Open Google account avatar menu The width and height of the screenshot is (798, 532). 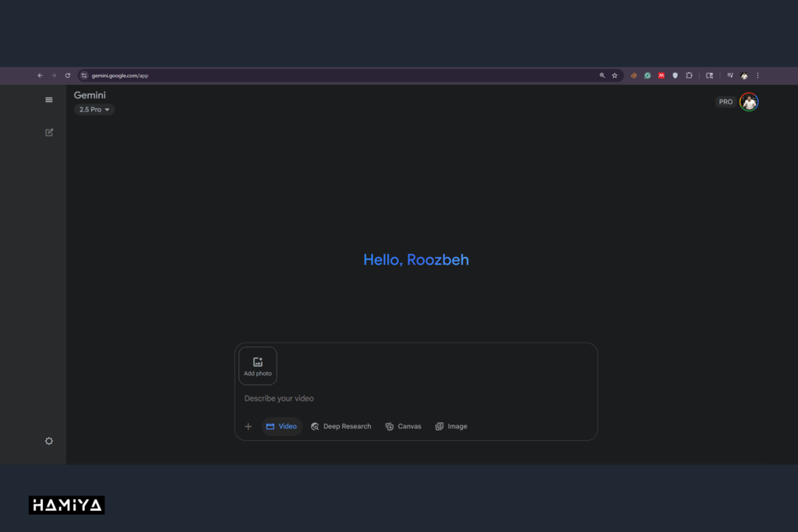tap(749, 102)
